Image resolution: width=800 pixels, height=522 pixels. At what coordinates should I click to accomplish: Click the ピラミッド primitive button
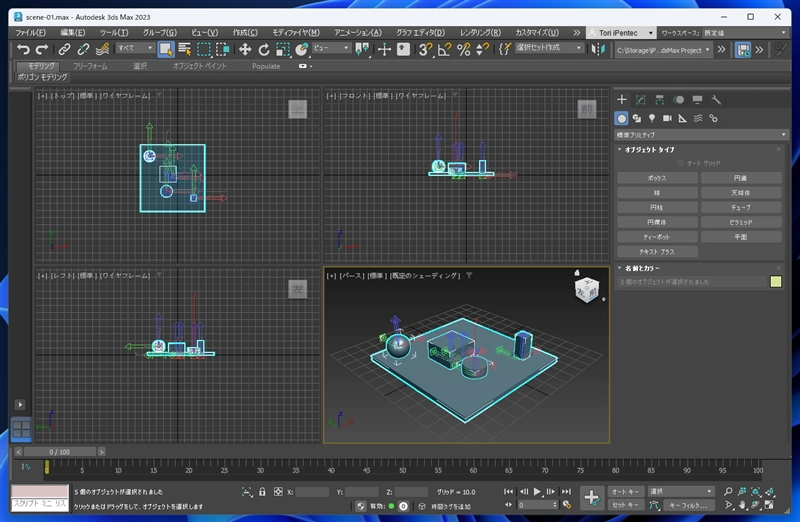point(741,222)
